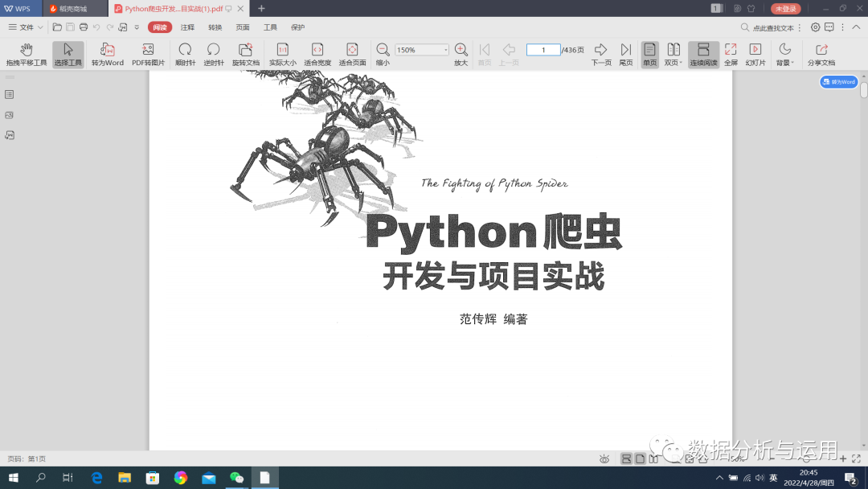Zoom out with the 缩小 magnifier
The image size is (868, 489).
[x=383, y=54]
